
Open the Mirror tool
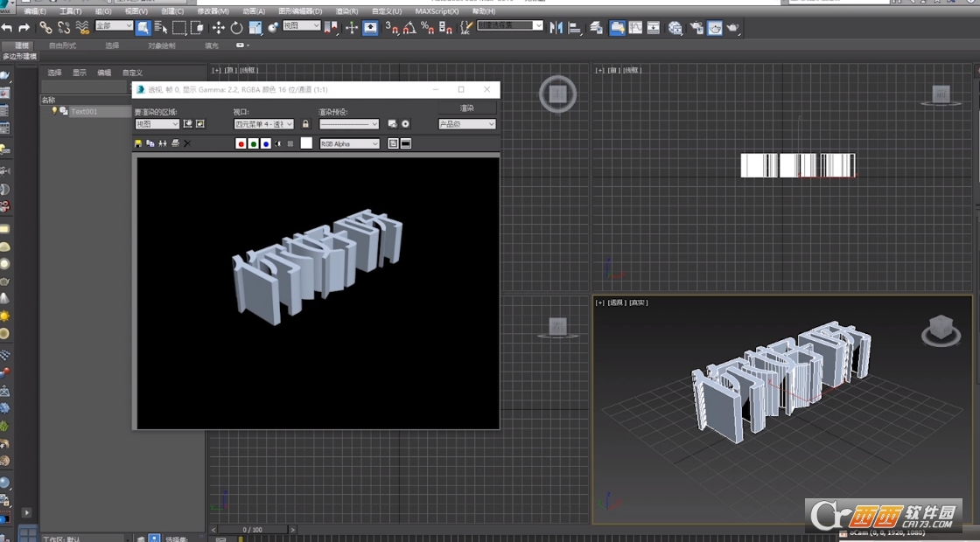pos(556,28)
